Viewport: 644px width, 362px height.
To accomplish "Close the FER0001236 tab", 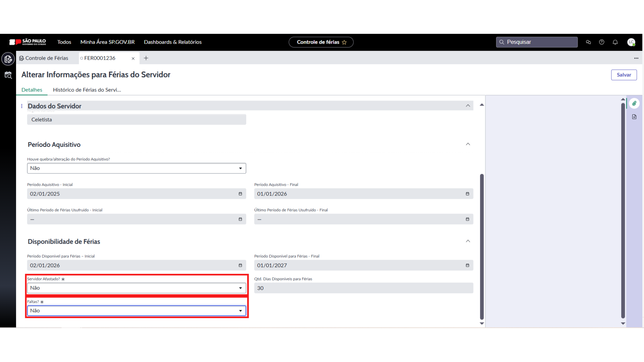I will coord(133,59).
